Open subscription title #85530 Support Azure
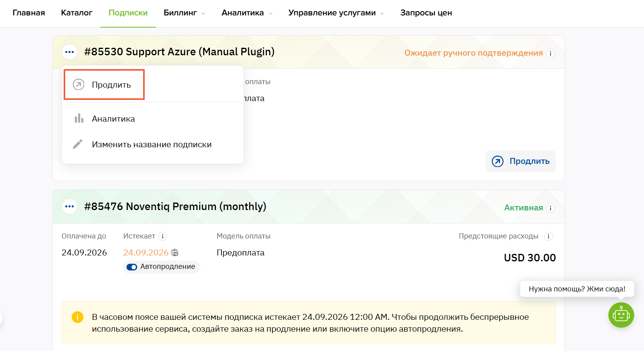Image resolution: width=644 pixels, height=351 pixels. [179, 52]
